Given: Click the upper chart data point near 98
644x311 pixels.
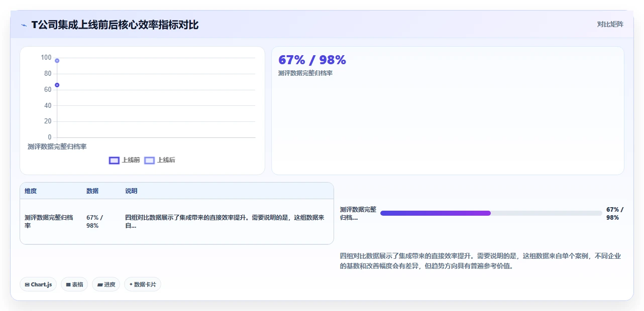Looking at the screenshot, I should pyautogui.click(x=57, y=61).
